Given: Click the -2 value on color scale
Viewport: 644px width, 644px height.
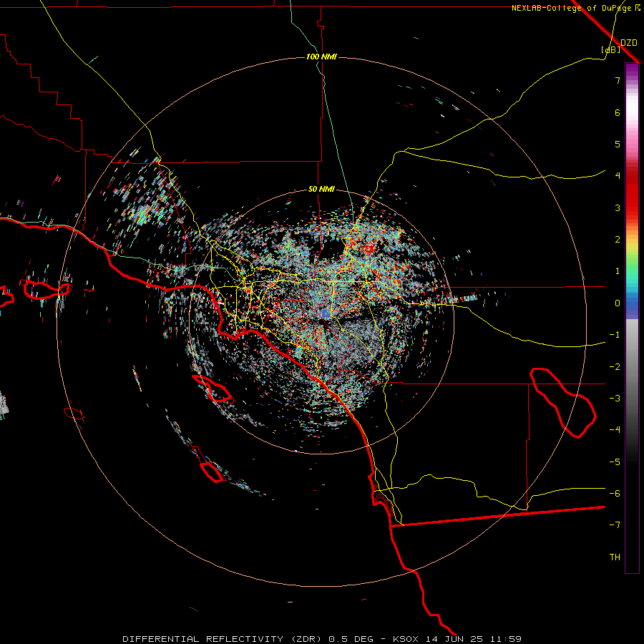Looking at the screenshot, I should pos(615,367).
